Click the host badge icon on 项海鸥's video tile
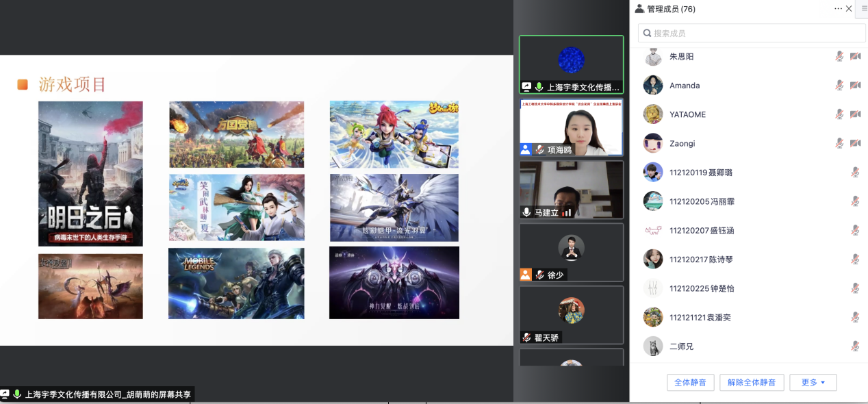Screen dimensions: 868x404 pyautogui.click(x=526, y=149)
